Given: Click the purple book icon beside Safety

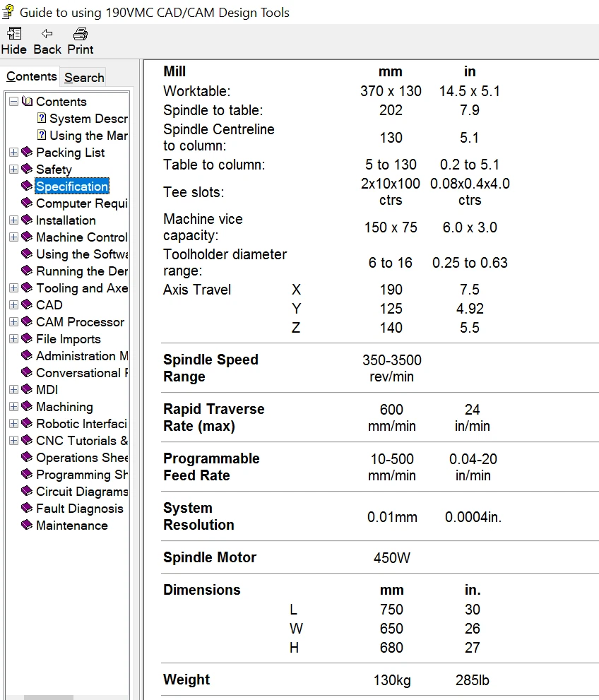Looking at the screenshot, I should 27,170.
